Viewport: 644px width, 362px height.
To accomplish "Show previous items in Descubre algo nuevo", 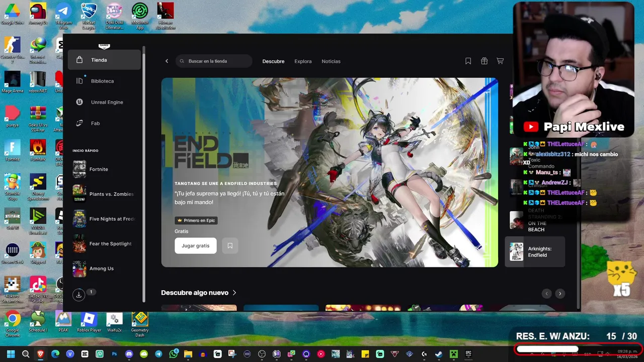I will [x=546, y=294].
